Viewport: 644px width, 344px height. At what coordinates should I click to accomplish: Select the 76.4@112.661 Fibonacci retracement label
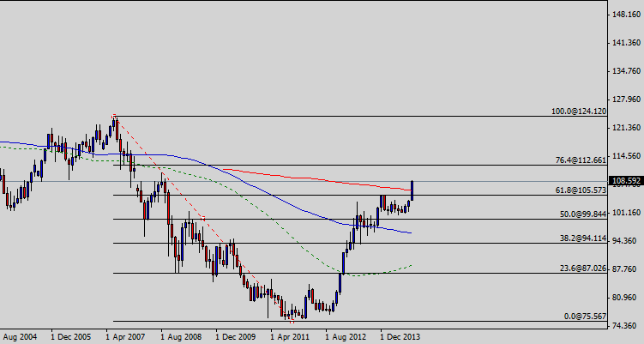point(579,160)
